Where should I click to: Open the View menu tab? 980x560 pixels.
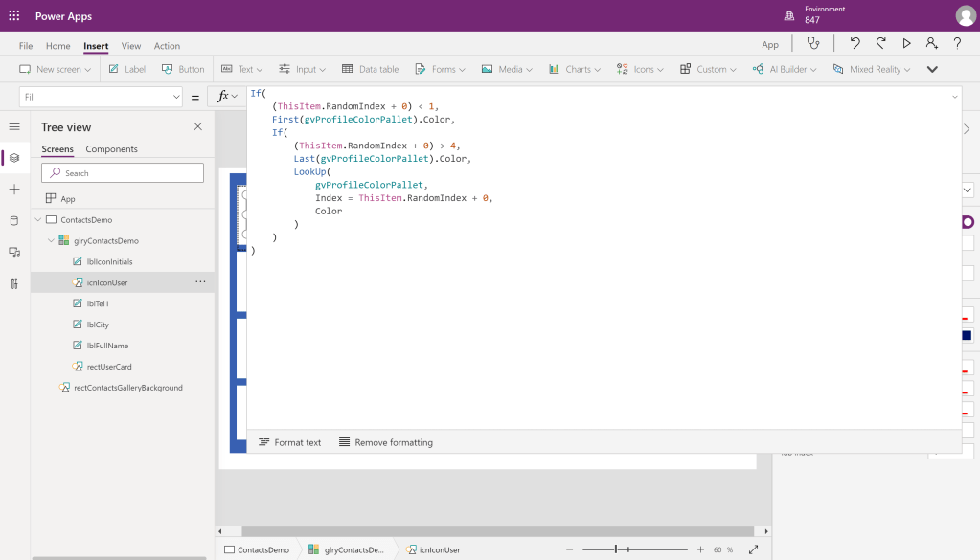coord(131,46)
